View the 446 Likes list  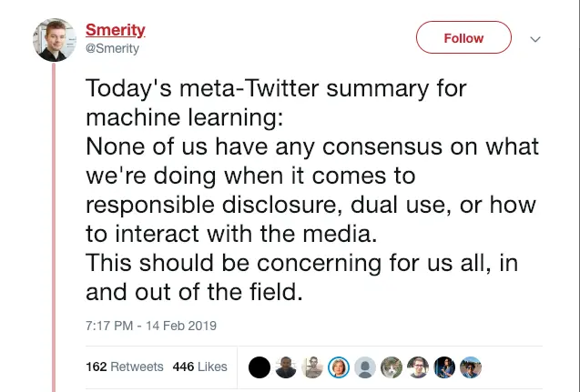[x=199, y=367]
